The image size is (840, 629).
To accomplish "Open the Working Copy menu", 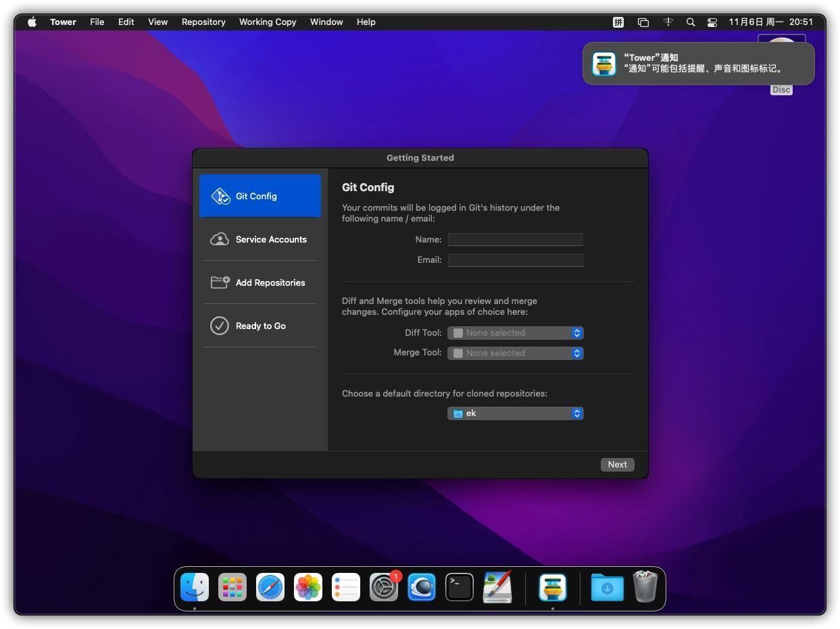I will pos(268,22).
